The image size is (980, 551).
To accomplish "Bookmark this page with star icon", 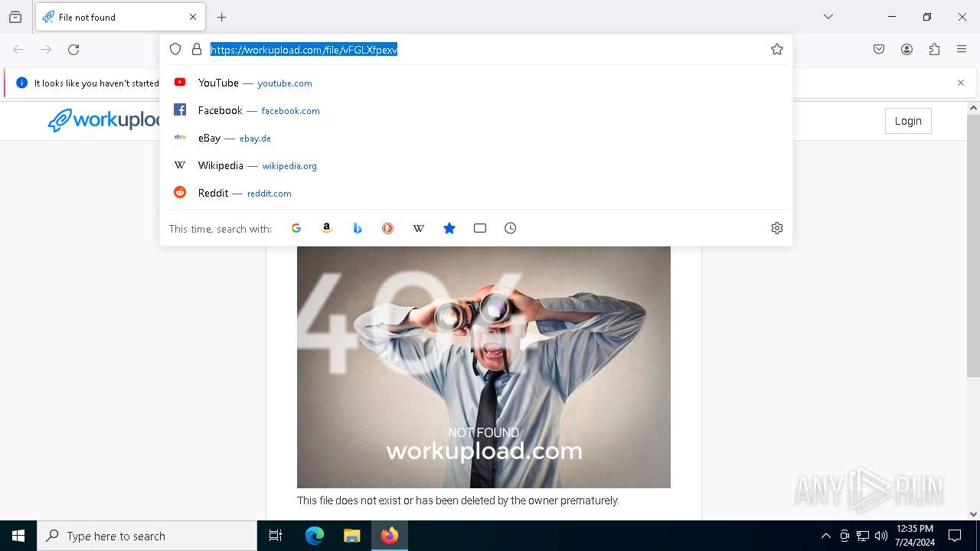I will click(x=777, y=49).
